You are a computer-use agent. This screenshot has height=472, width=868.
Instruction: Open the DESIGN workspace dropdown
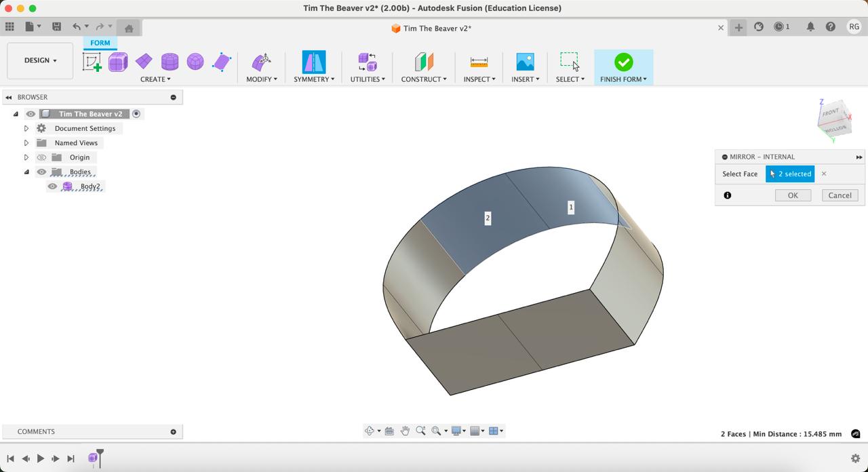click(40, 60)
